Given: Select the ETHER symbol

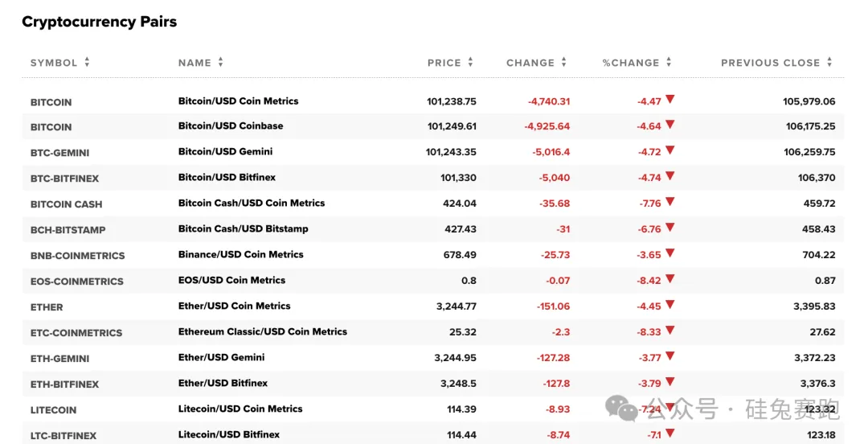Looking at the screenshot, I should click(x=47, y=307).
